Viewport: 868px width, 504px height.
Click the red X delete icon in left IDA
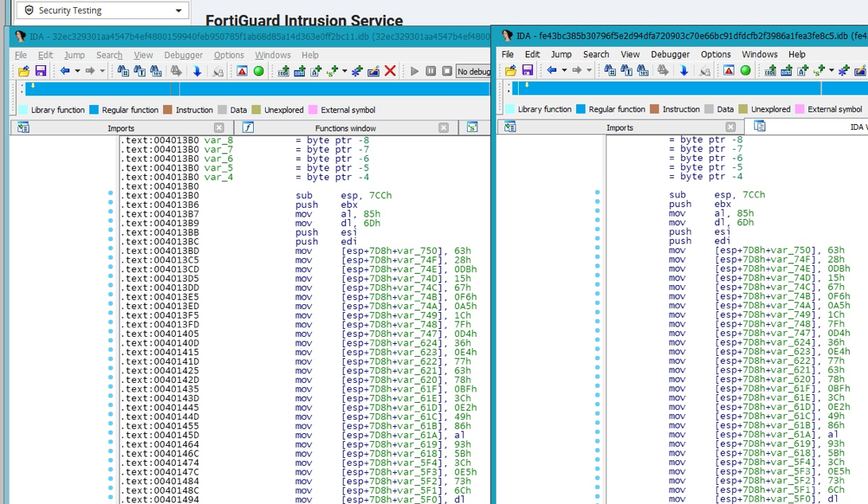[391, 71]
